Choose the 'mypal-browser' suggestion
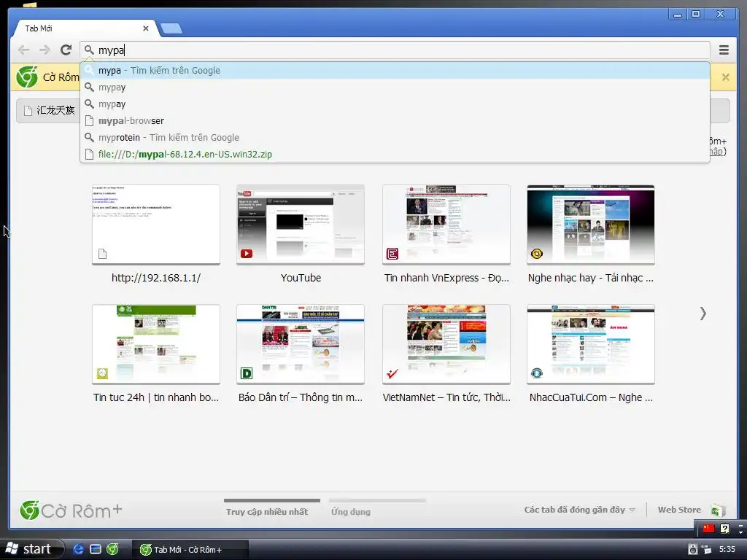747x560 pixels. coord(395,120)
